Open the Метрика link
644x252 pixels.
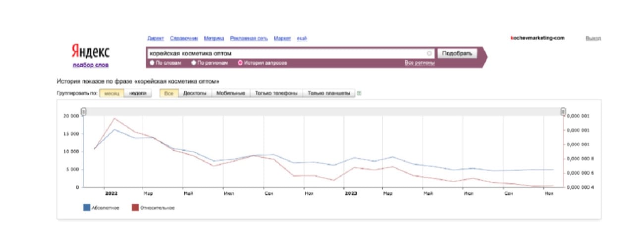214,38
